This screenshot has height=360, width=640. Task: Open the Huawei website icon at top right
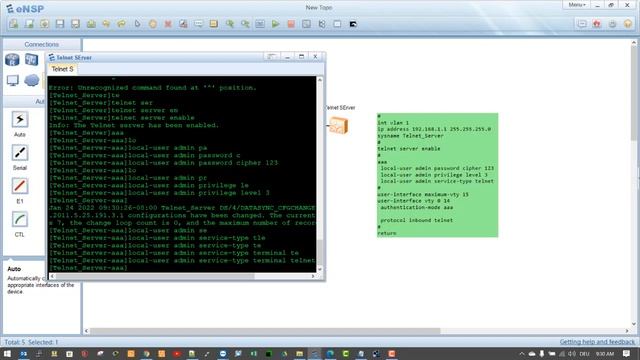pos(597,24)
